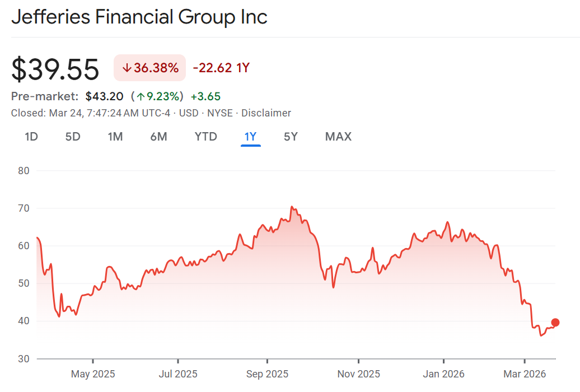This screenshot has width=580, height=392.
Task: Click the pre-market price $43.20
Action: [104, 96]
